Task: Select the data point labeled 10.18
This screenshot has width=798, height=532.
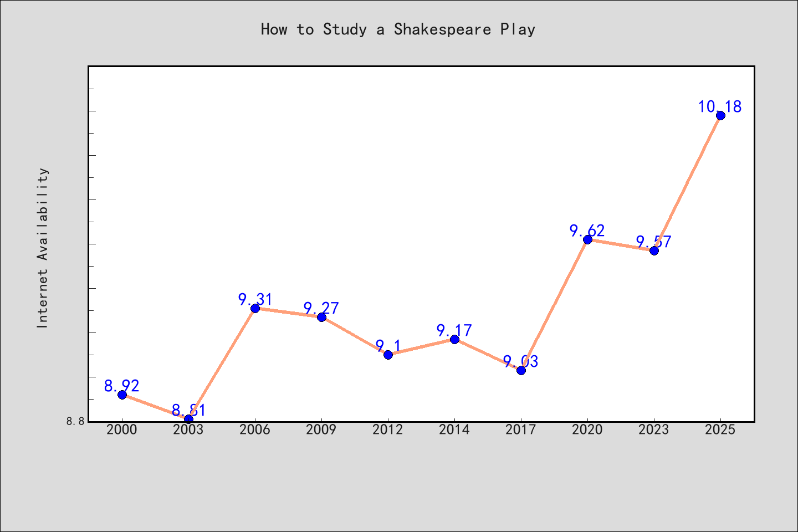Action: click(x=720, y=115)
